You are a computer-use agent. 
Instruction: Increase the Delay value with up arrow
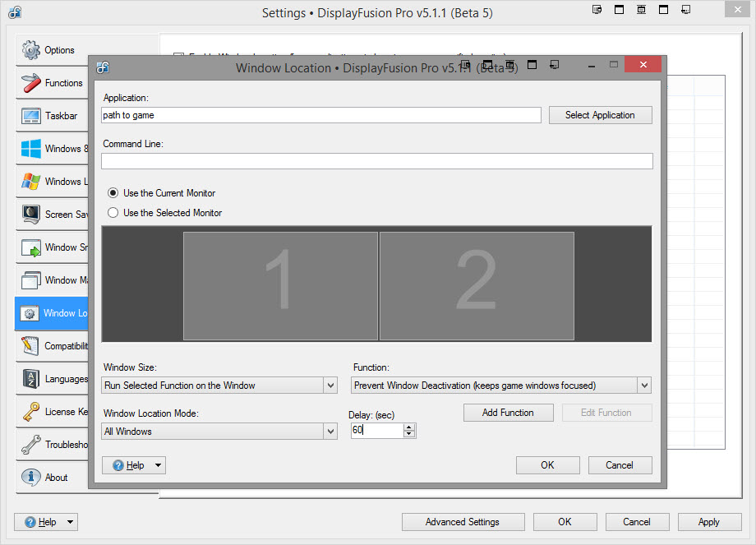click(x=409, y=427)
